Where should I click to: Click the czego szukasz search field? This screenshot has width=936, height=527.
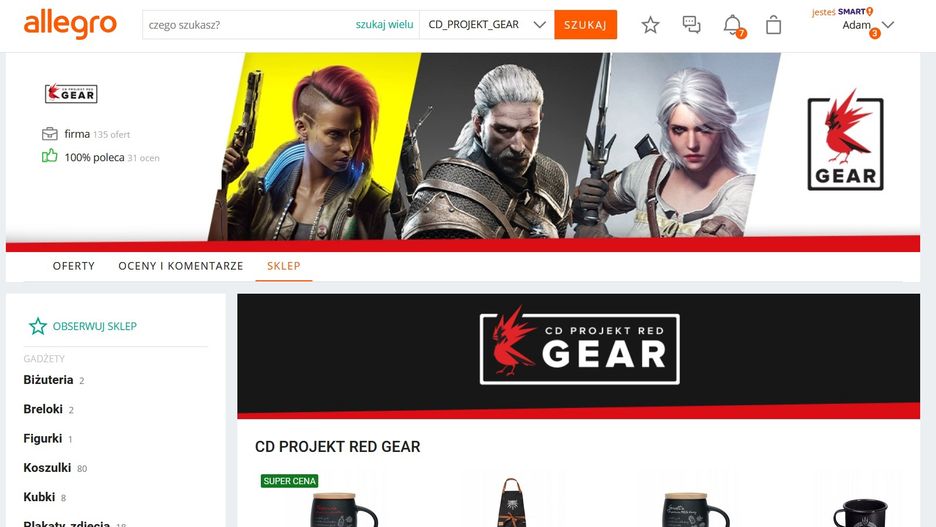[248, 24]
